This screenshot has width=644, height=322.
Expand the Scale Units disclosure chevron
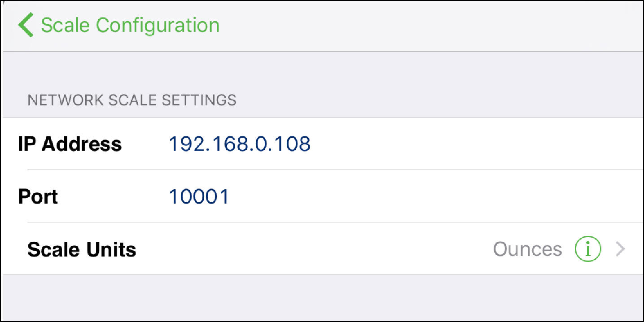click(x=620, y=249)
